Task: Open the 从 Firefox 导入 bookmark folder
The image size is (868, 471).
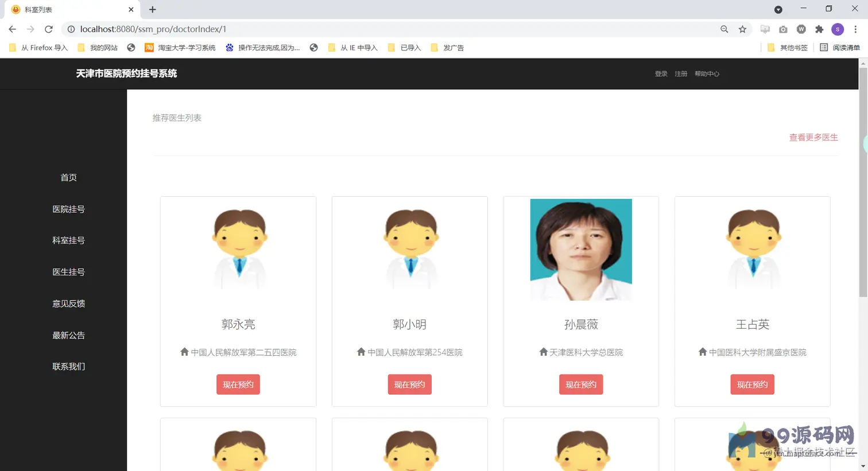Action: click(38, 48)
